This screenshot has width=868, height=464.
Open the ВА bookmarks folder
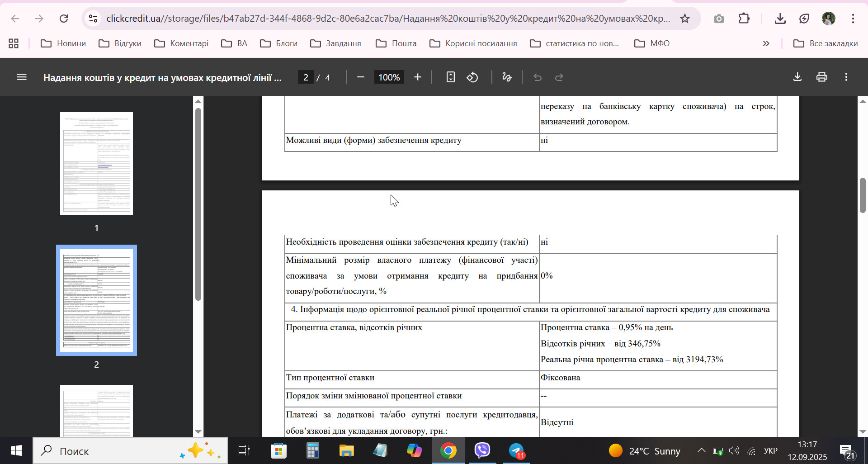click(234, 43)
